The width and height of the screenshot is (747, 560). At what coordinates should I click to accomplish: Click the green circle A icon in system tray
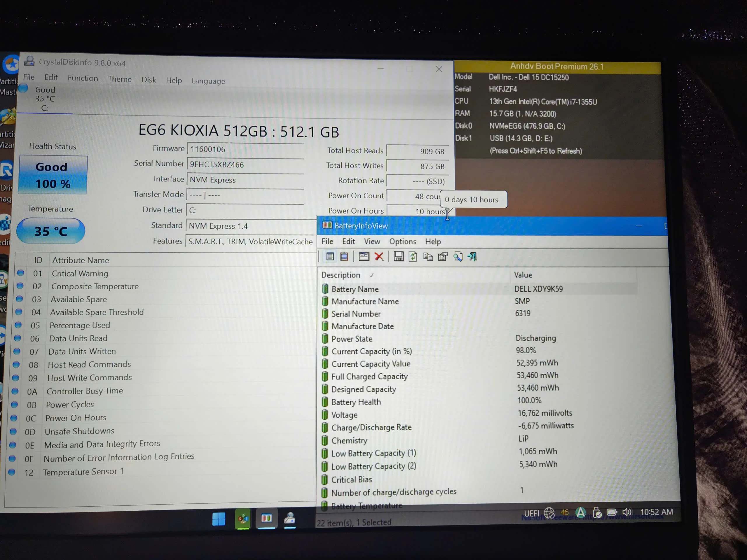pyautogui.click(x=580, y=513)
